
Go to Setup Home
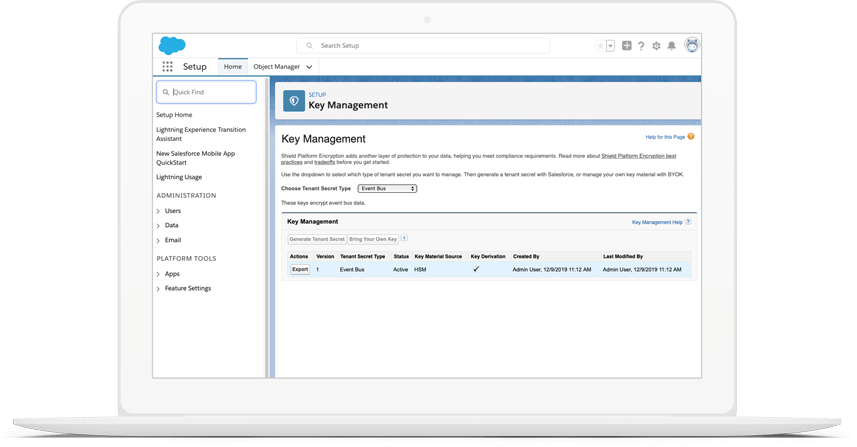(x=174, y=115)
